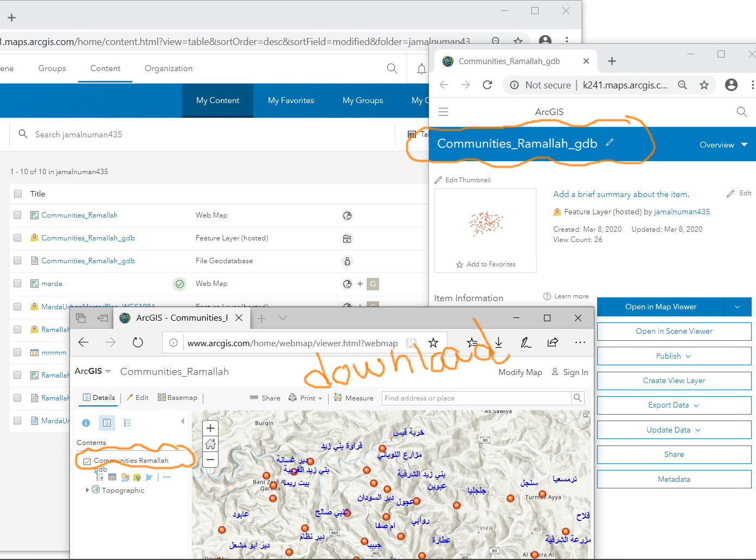Expand the Publish dropdown button
The image size is (756, 560).
pos(674,356)
